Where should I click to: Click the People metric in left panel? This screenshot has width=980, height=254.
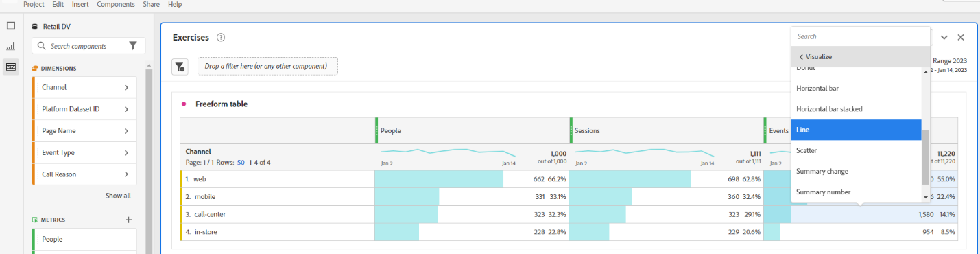84,240
